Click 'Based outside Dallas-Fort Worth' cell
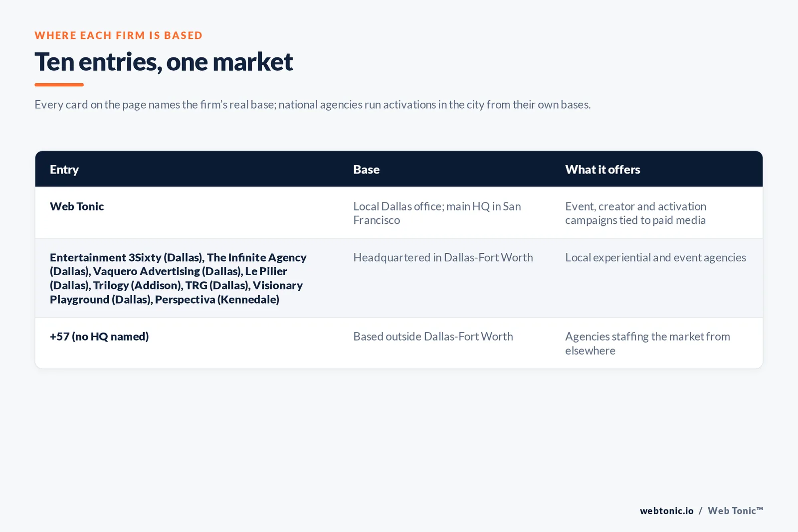The width and height of the screenshot is (798, 532). click(x=433, y=337)
